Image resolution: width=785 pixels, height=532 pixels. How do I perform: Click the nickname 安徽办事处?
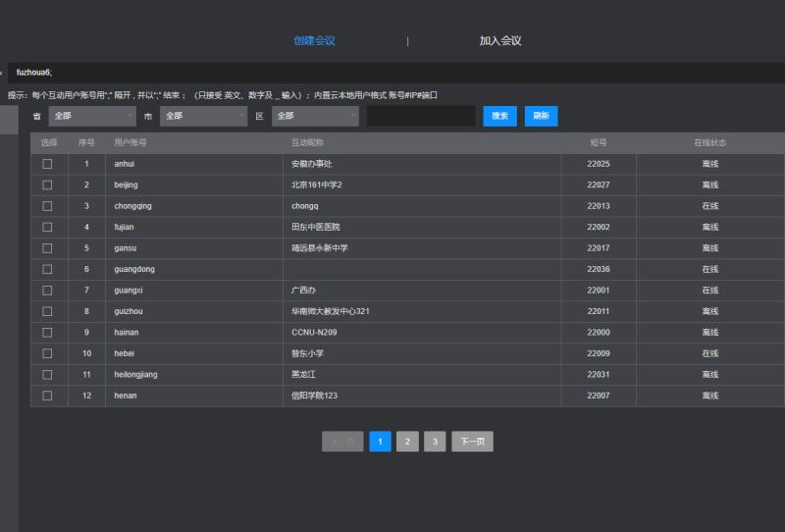311,164
